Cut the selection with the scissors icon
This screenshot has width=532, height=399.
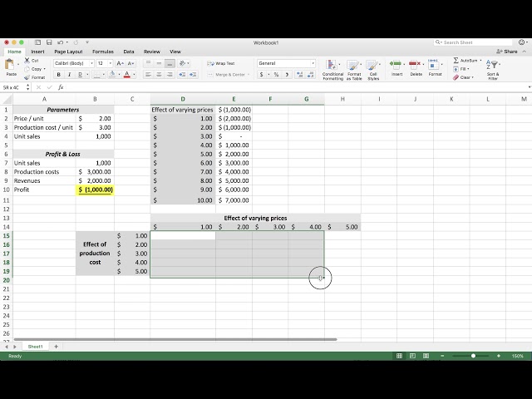[x=27, y=61]
